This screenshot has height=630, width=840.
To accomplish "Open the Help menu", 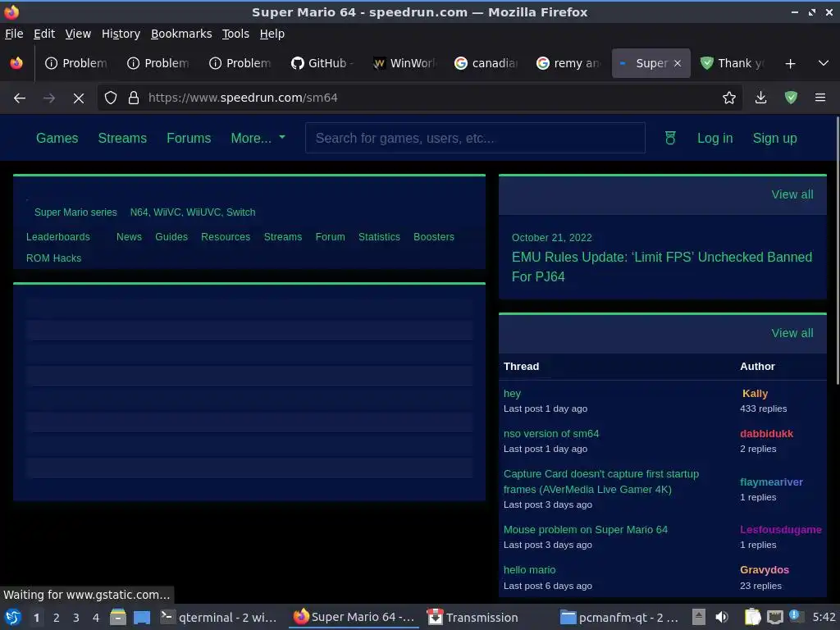I will [x=272, y=34].
